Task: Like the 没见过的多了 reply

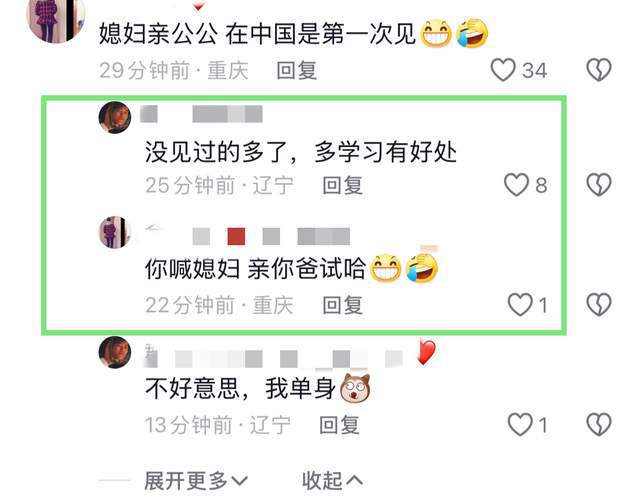Action: pyautogui.click(x=516, y=185)
